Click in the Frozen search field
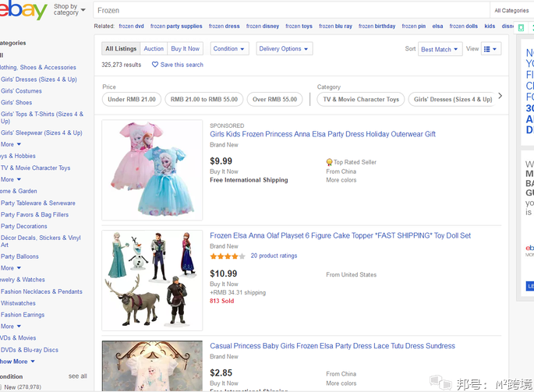 coord(292,11)
